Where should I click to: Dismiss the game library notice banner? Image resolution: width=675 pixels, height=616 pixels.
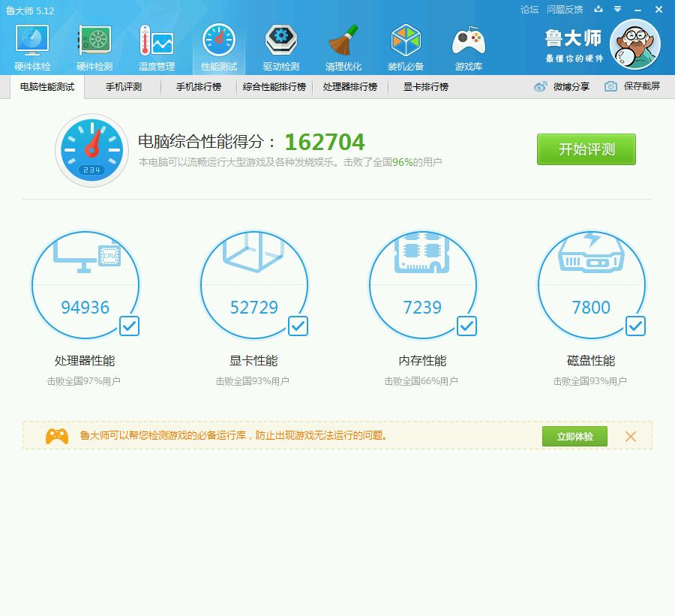631,437
